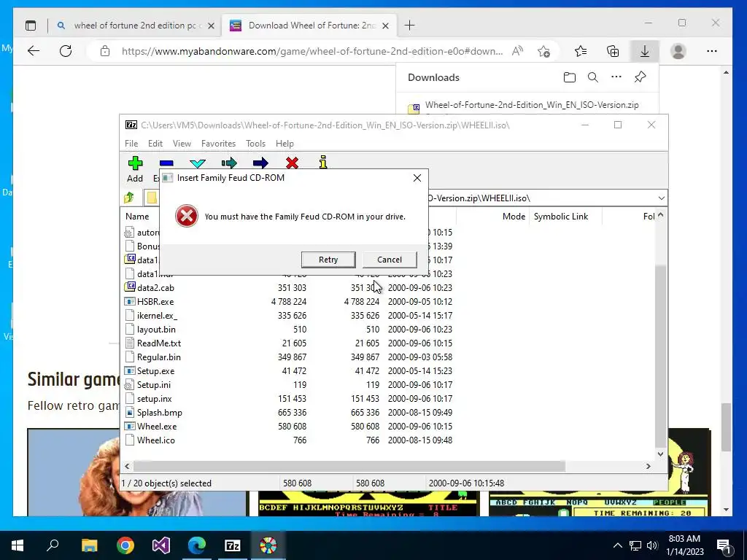Select Setup.exe in the file list
747x560 pixels.
tap(155, 370)
